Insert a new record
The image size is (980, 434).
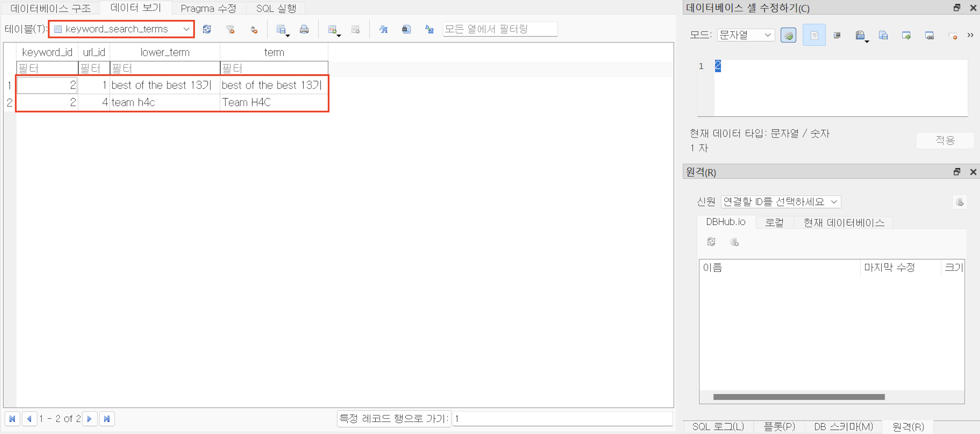pos(332,29)
